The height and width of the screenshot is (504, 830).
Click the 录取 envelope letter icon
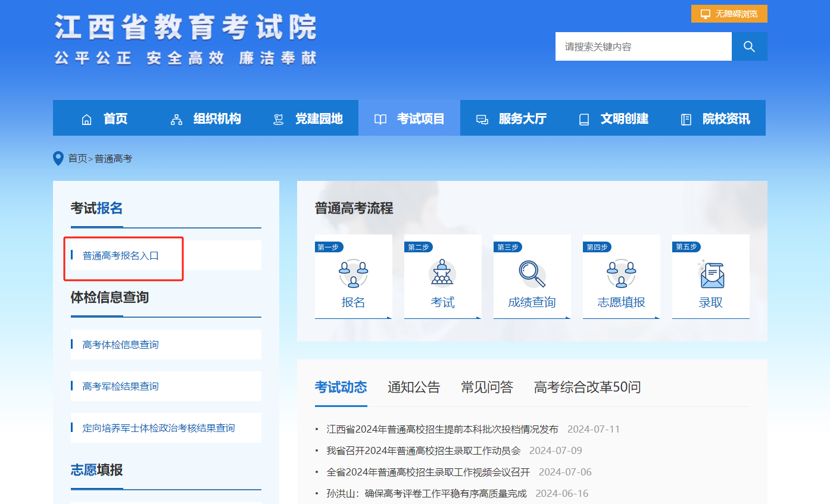tap(711, 274)
